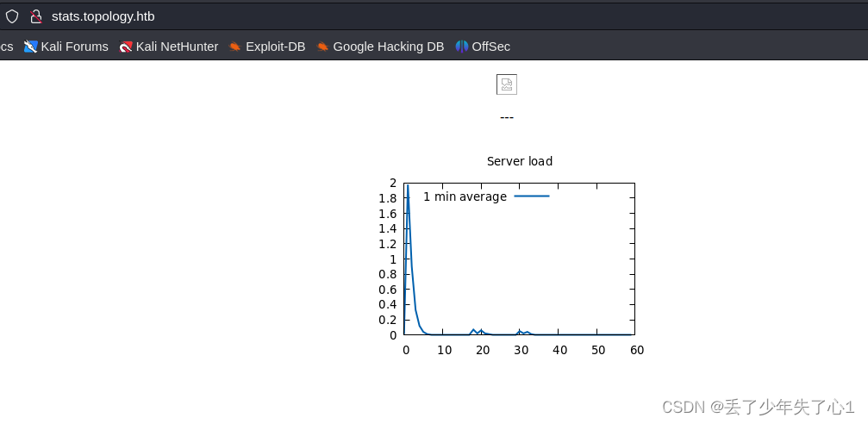Click the y-axis label 1.8
The image size is (868, 424).
[388, 198]
